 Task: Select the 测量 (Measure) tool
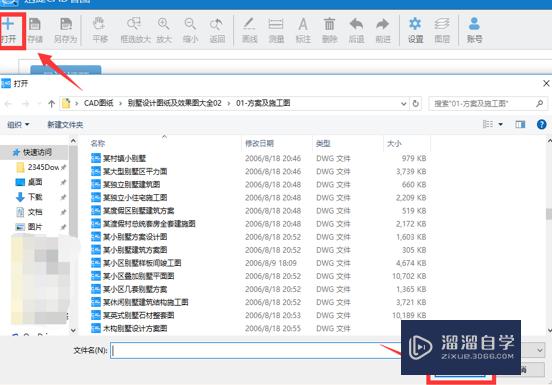tap(276, 30)
